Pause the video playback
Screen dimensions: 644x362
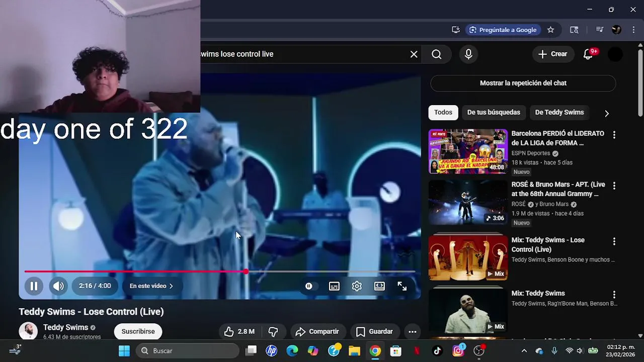(x=34, y=286)
